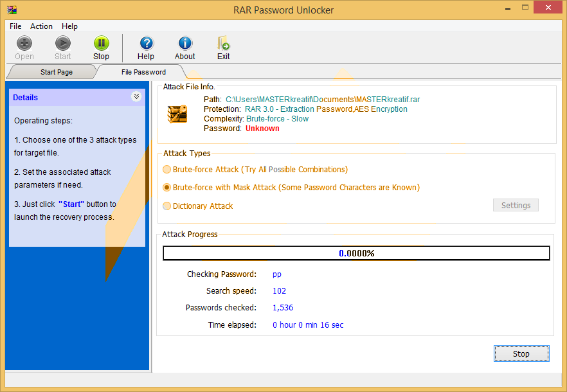Viewport: 567px width, 392px height.
Task: Open the Action menu
Action: point(41,26)
